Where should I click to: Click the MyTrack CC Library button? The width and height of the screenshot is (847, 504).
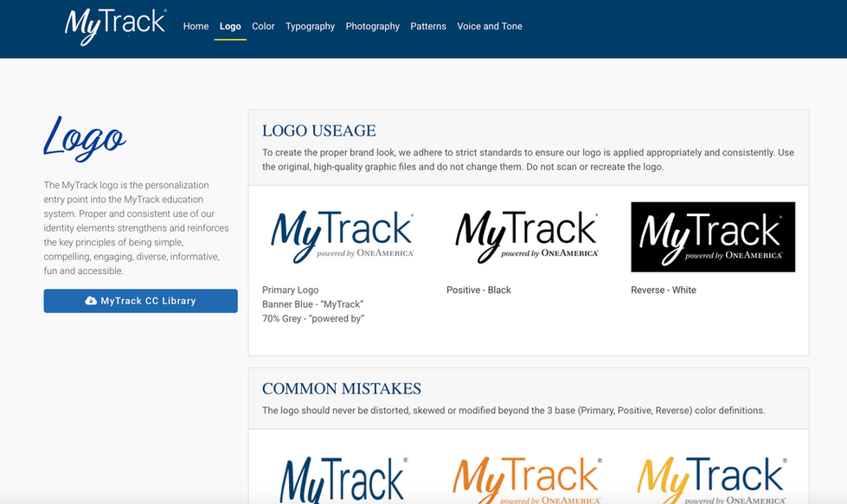point(140,301)
